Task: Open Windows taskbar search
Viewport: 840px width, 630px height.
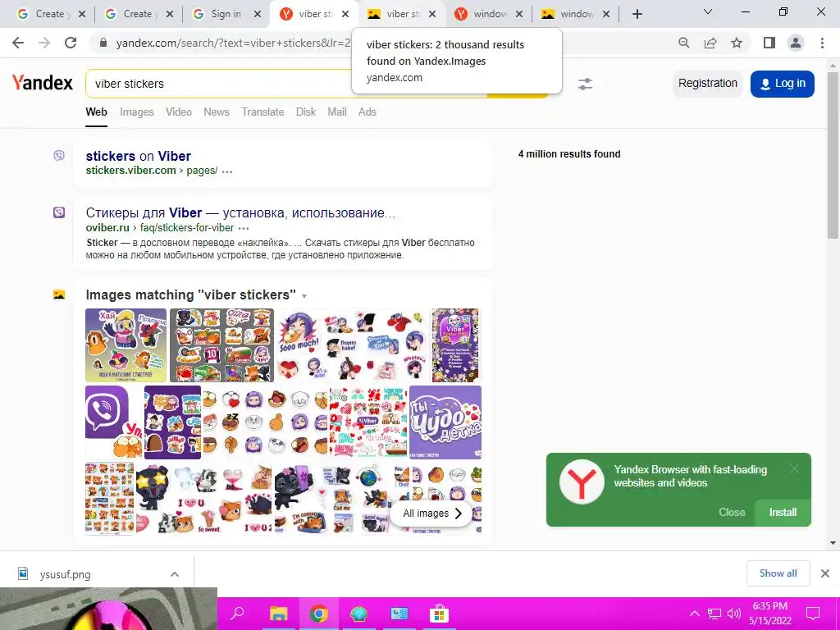Action: click(237, 614)
